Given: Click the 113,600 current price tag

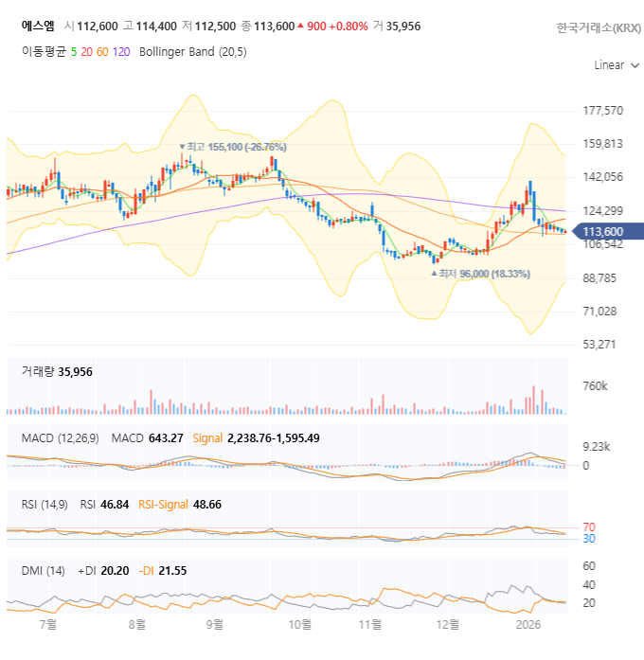Looking at the screenshot, I should [x=608, y=231].
